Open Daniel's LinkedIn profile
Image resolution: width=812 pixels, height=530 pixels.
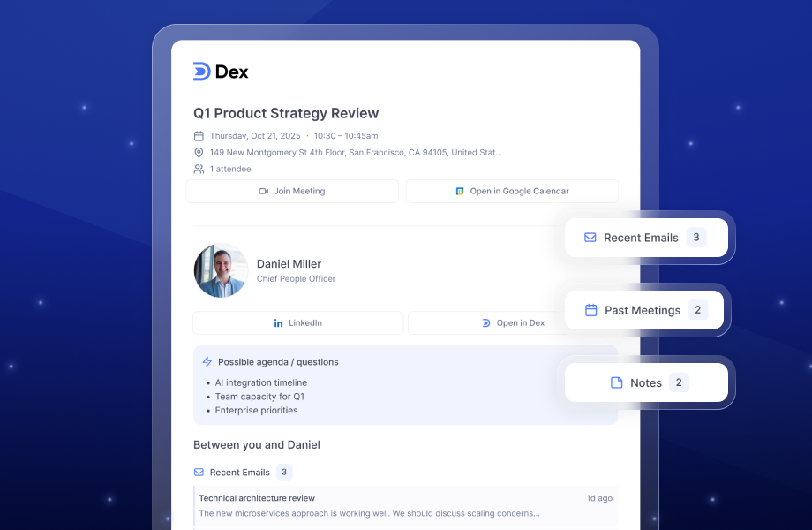coord(297,322)
